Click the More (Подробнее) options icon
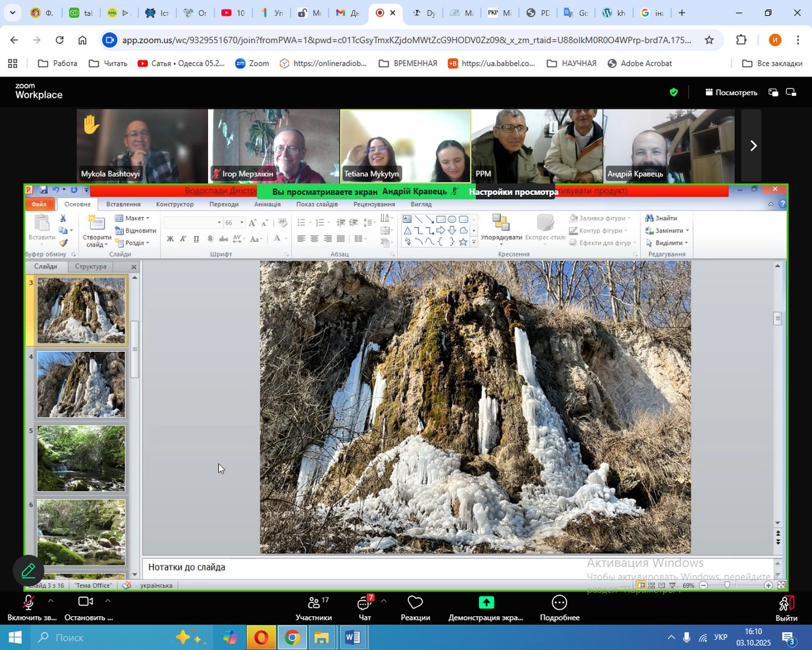Image resolution: width=812 pixels, height=650 pixels. click(x=559, y=604)
